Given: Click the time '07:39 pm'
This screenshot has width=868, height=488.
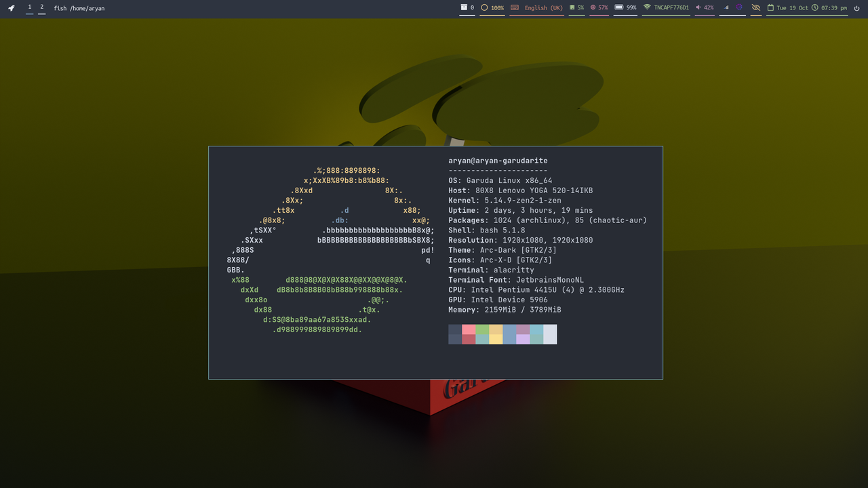Looking at the screenshot, I should [834, 8].
